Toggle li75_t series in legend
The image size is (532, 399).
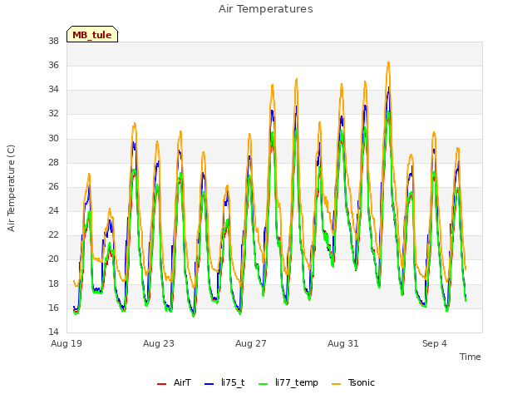(224, 382)
